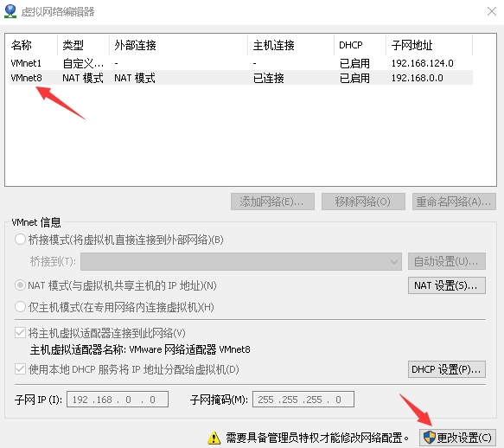Click the 自动设置(U)... button
Screen dimensions: 504x448
(447, 261)
